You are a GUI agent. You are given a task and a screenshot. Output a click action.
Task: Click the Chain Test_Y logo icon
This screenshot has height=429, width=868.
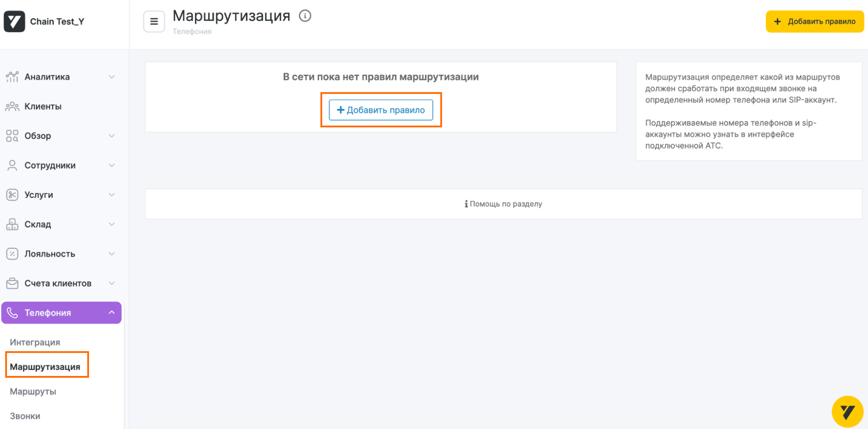(x=14, y=21)
